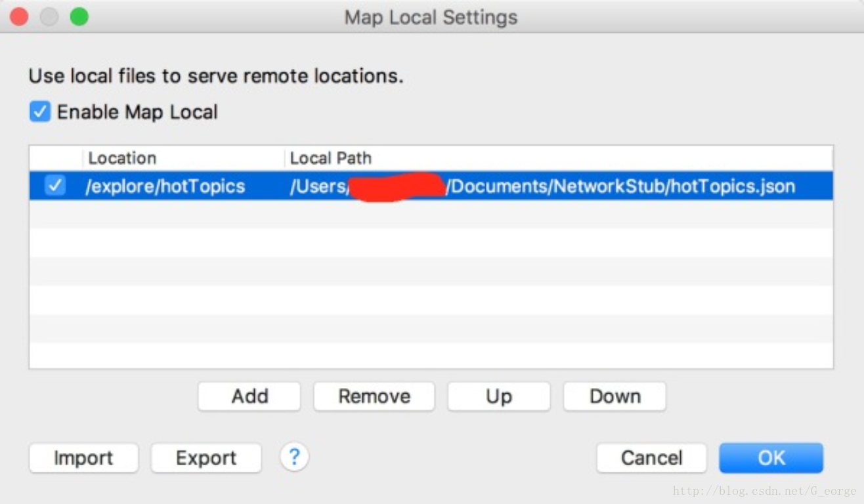Import map local settings

(x=83, y=458)
